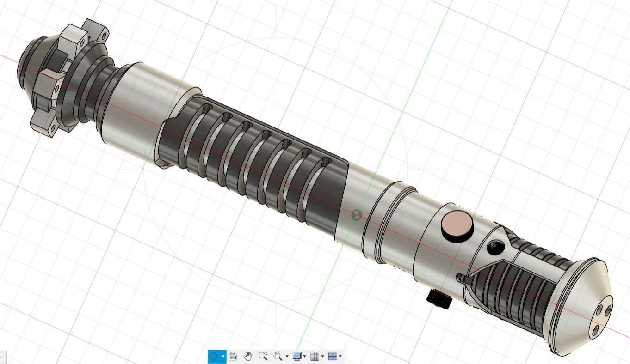Expand the zoom options dropdown arrow

point(287,357)
